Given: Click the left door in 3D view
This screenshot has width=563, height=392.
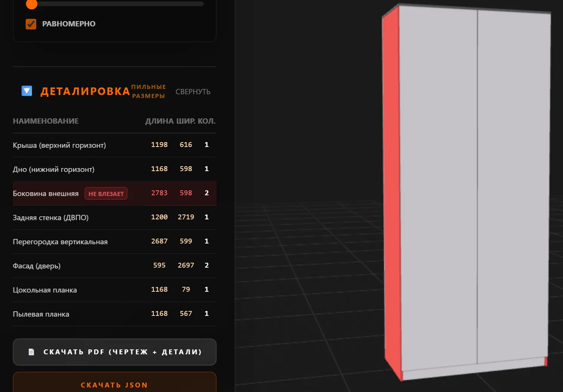Looking at the screenshot, I should pyautogui.click(x=438, y=188).
